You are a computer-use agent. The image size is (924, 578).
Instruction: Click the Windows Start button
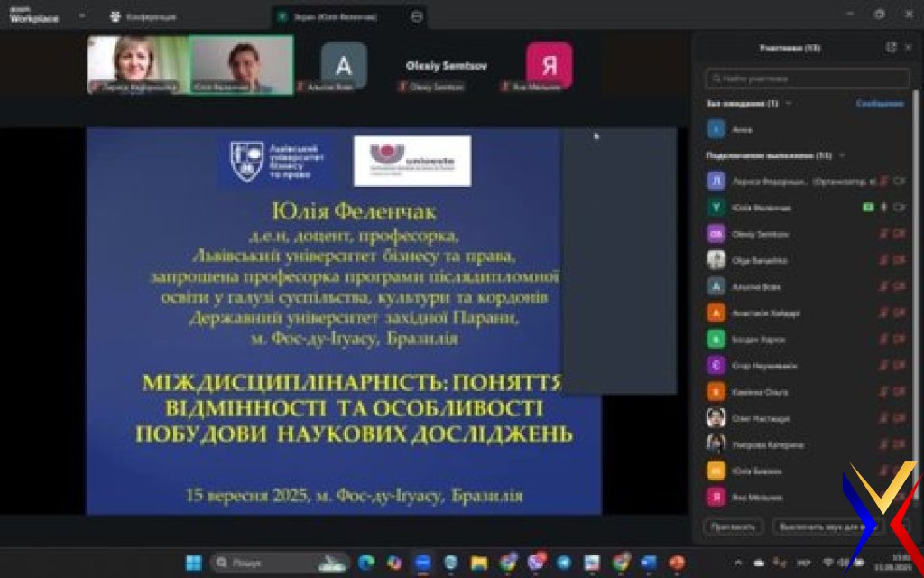point(193,563)
